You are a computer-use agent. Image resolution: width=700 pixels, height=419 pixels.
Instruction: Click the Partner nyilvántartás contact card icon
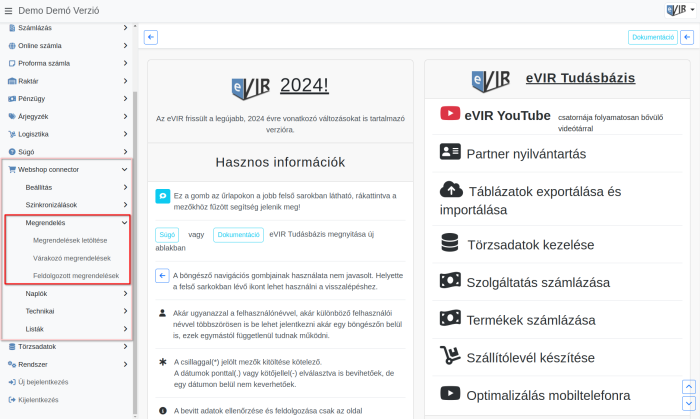(450, 152)
